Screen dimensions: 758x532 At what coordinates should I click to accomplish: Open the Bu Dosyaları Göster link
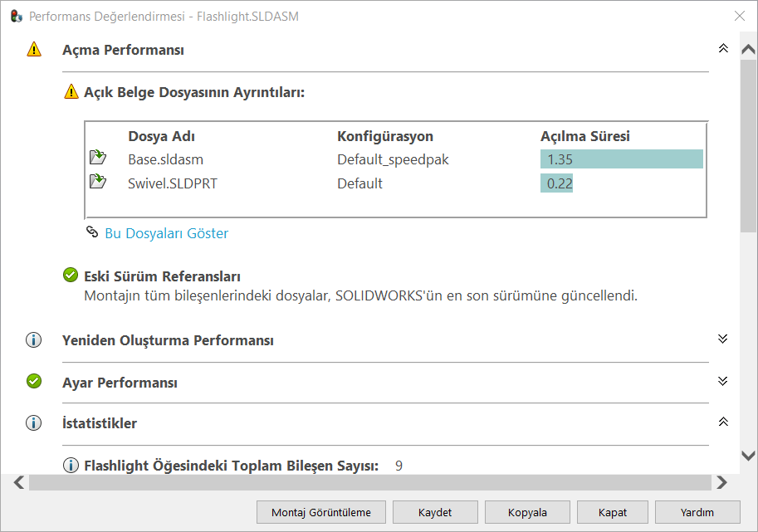point(166,233)
